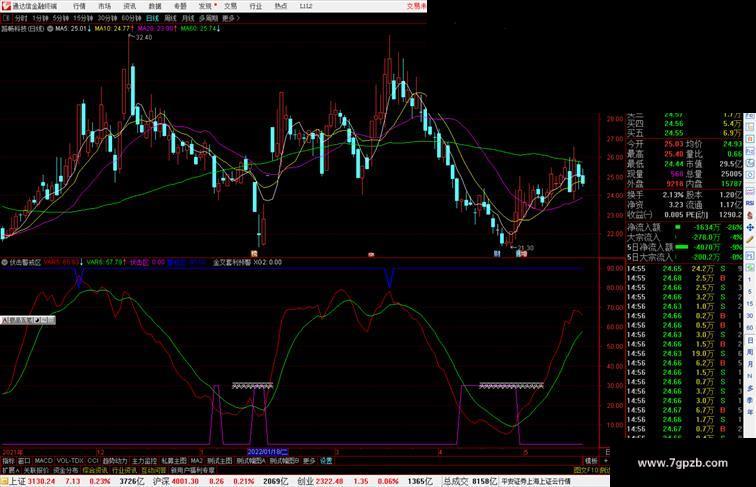Click 创业 index value 2322.48 in status bar

click(x=330, y=481)
